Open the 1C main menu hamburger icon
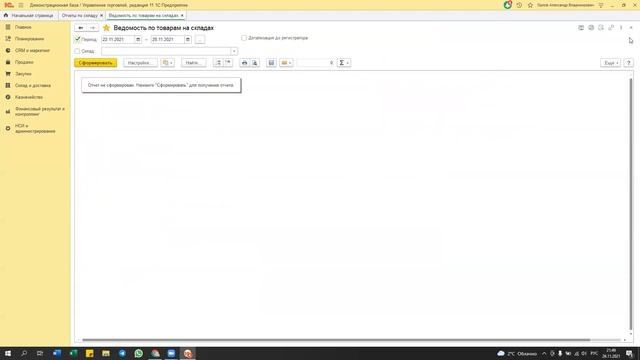 click(21, 5)
